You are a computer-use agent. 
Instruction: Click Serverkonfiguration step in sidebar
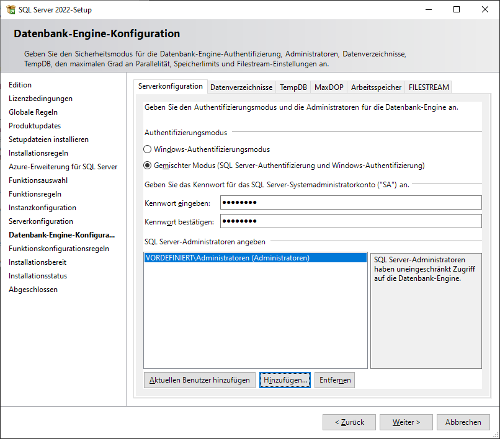tap(41, 221)
